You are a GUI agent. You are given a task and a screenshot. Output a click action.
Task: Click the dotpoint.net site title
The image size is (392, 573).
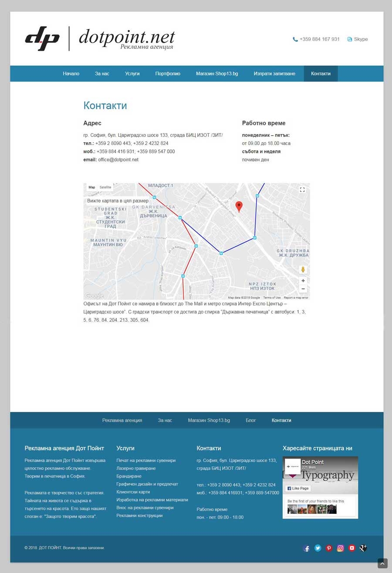coord(127,37)
